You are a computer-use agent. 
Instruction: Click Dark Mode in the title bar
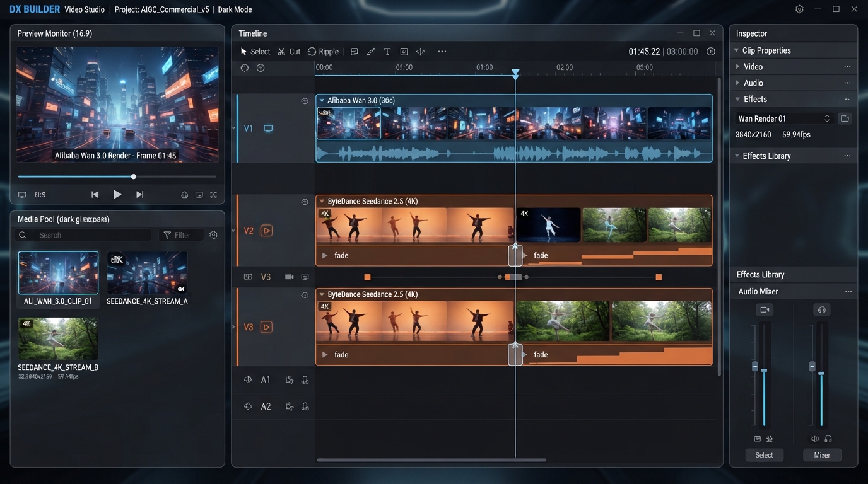click(x=235, y=9)
